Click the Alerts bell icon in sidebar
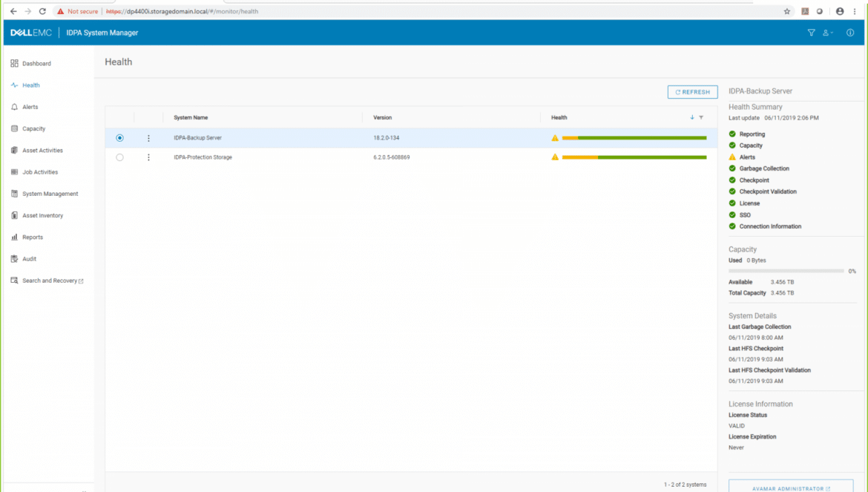This screenshot has width=868, height=492. coord(14,107)
